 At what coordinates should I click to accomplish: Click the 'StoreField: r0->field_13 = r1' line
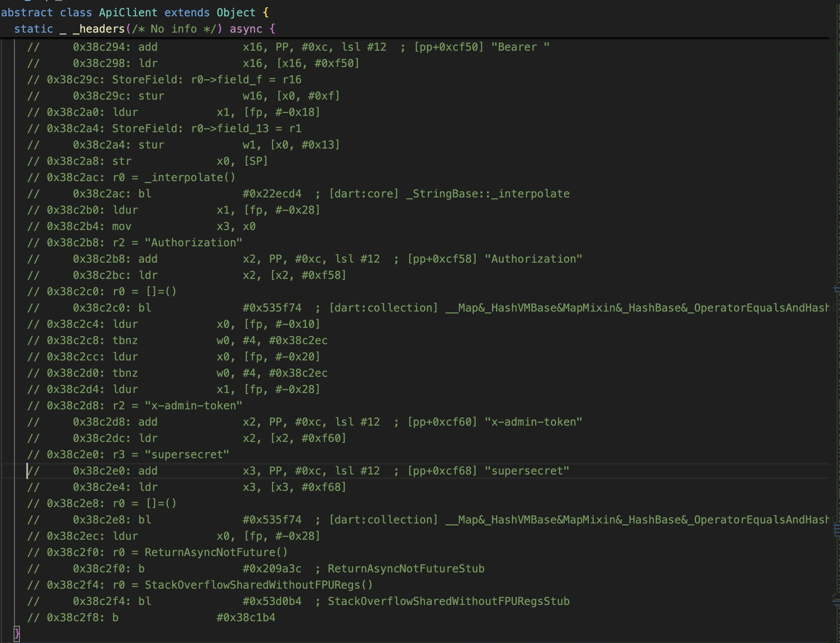[x=164, y=129]
